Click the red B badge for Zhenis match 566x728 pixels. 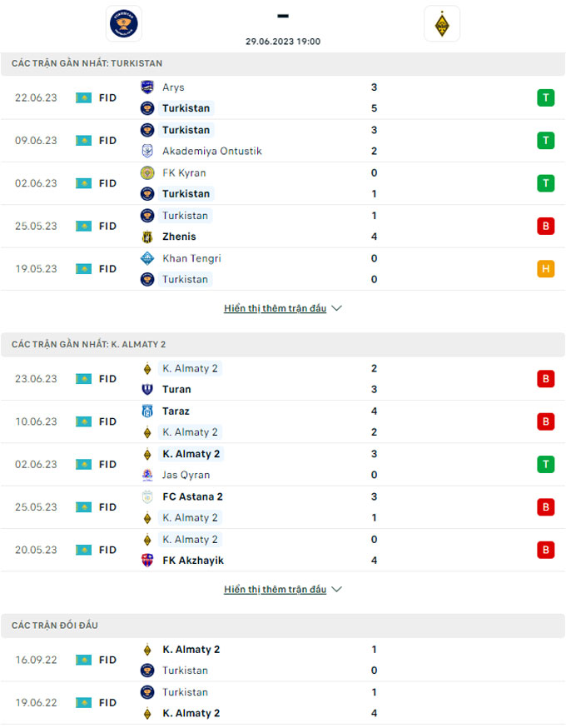545,226
